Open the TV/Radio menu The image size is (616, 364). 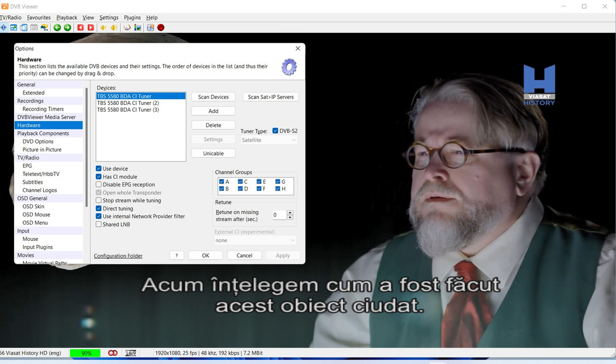(11, 17)
